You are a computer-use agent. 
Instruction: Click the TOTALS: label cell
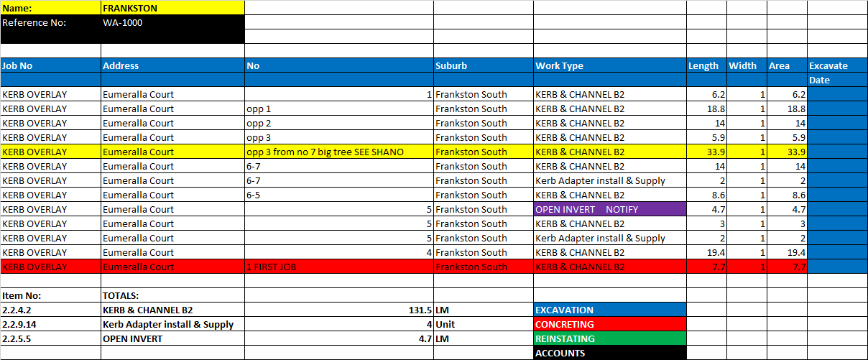(x=172, y=295)
